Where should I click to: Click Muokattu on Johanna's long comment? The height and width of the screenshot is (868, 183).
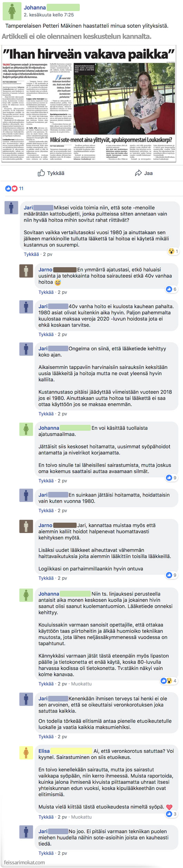point(81,684)
